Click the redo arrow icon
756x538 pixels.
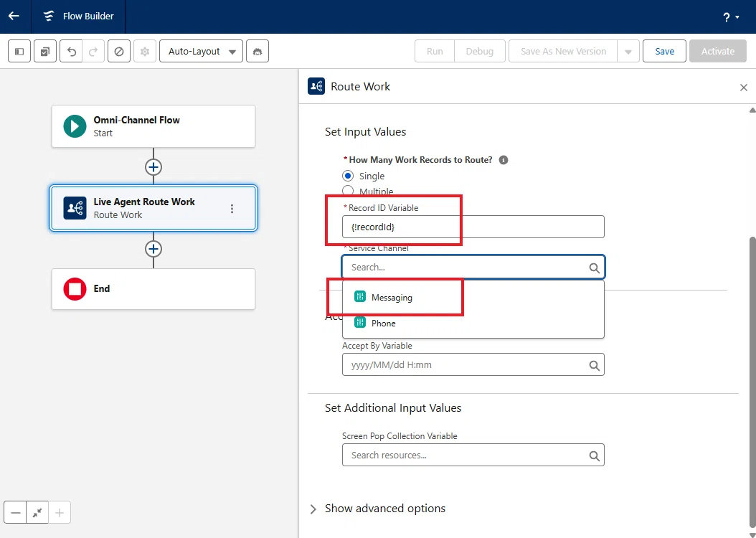pyautogui.click(x=93, y=51)
